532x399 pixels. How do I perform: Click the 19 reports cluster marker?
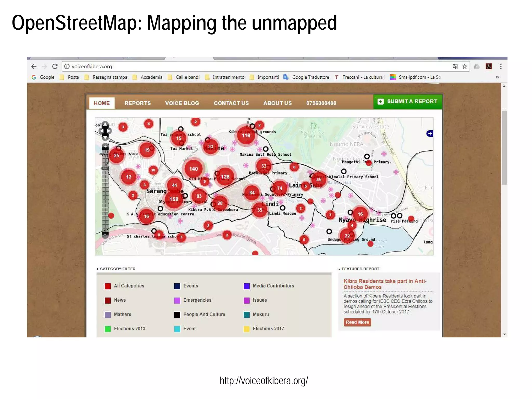tap(147, 150)
